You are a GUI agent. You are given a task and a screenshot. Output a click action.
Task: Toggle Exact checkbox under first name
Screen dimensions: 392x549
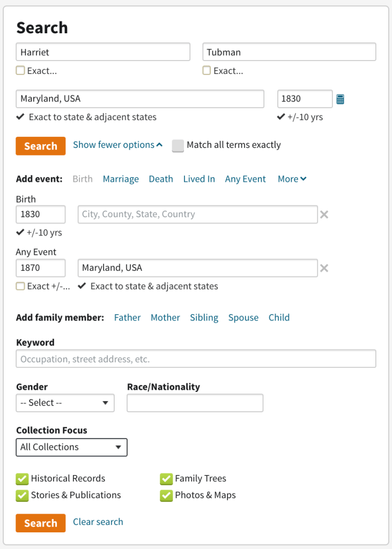[20, 71]
